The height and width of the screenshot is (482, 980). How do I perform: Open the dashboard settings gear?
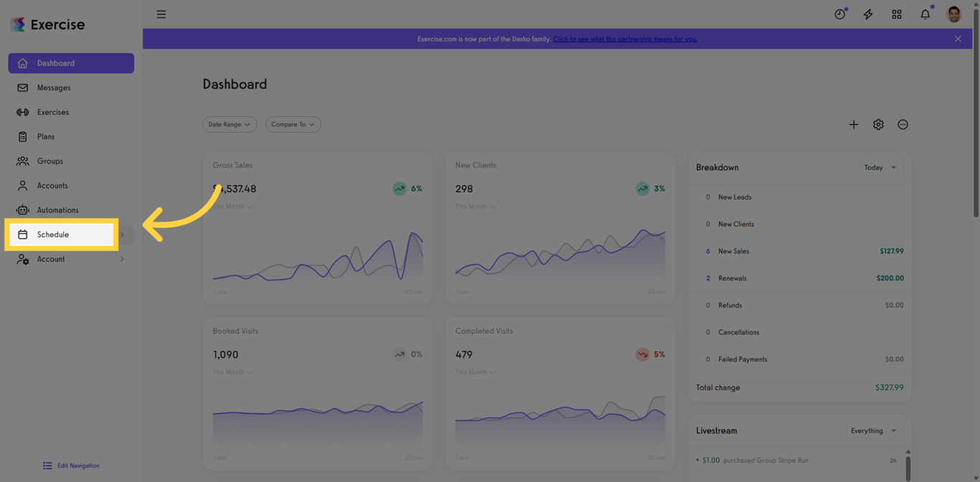tap(878, 124)
